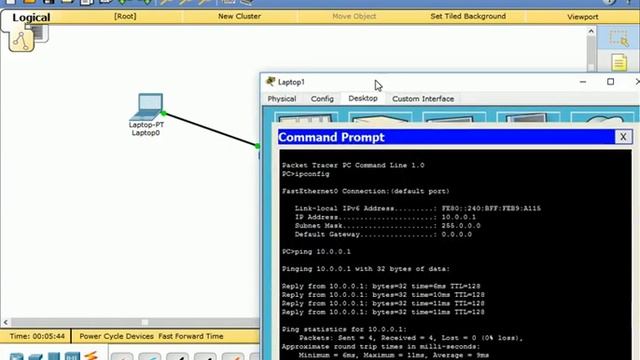Click the 'Packets: Sent = 4' statistics line
The image size is (640, 360).
[x=411, y=338]
